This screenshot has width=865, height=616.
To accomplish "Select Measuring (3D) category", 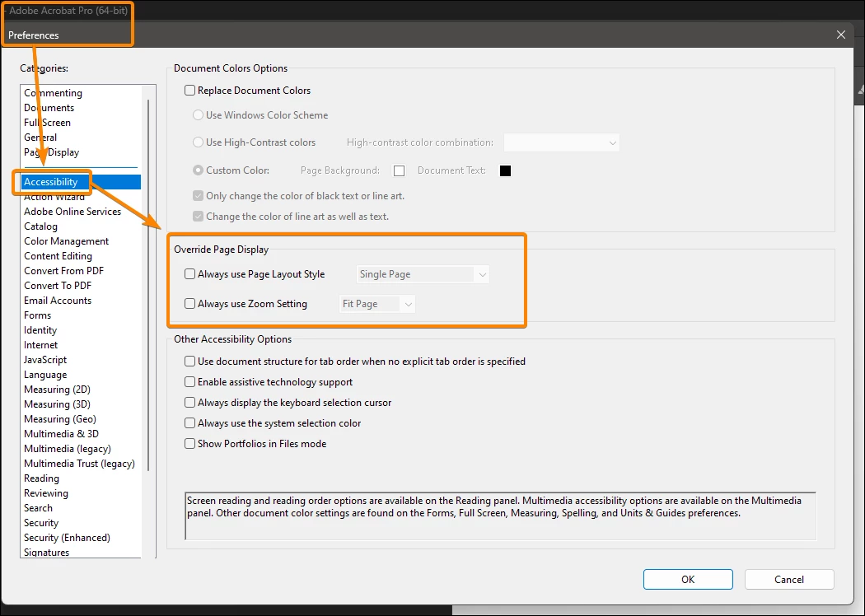I will point(57,404).
